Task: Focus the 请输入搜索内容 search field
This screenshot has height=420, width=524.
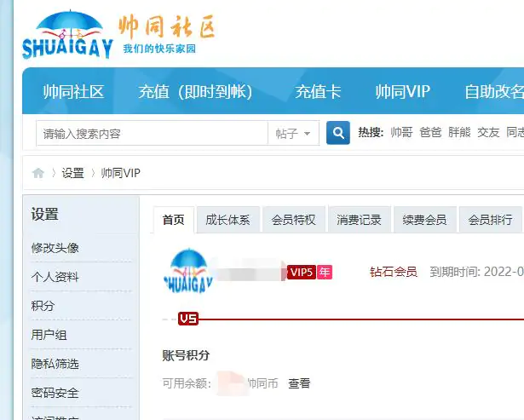Action: tap(152, 133)
